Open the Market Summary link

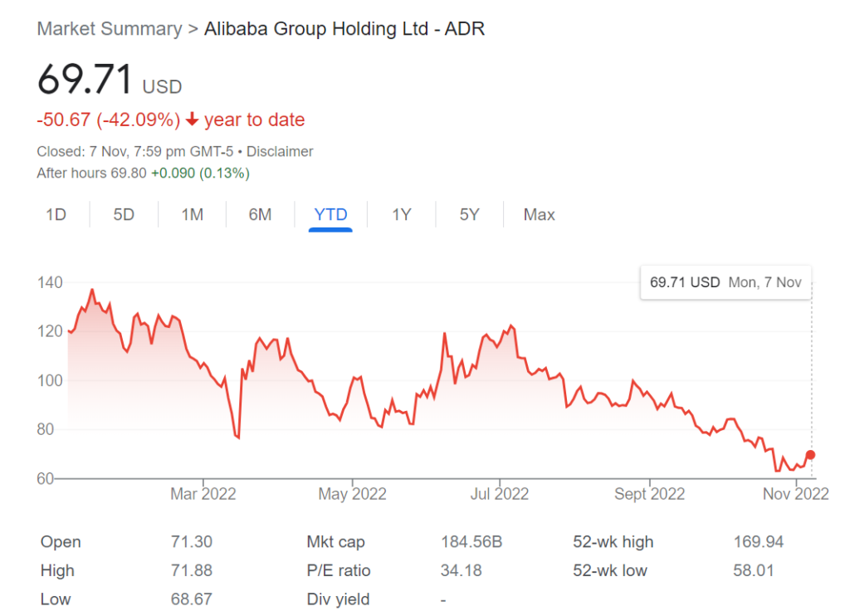click(x=110, y=29)
